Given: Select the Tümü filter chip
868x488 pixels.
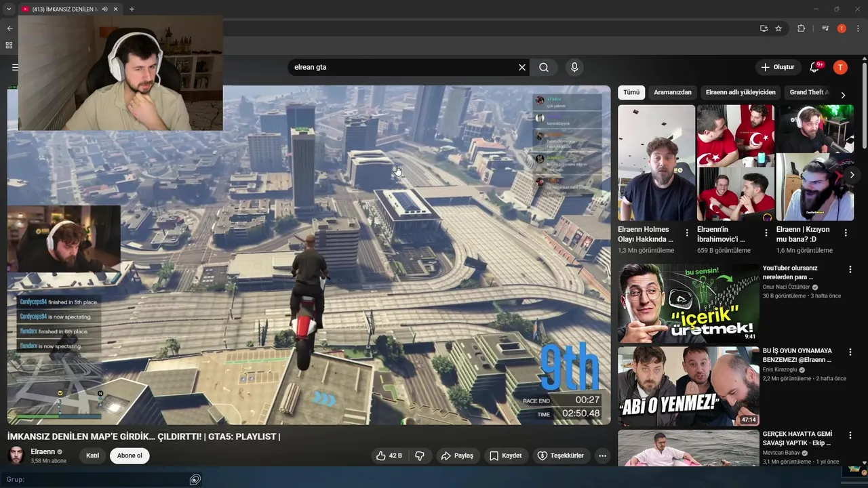Looking at the screenshot, I should pyautogui.click(x=631, y=92).
